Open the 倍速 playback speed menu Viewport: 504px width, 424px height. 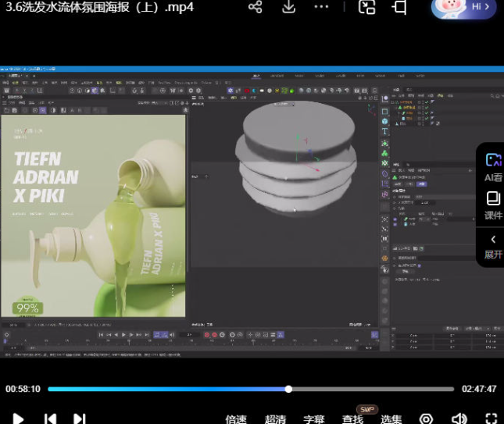237,419
